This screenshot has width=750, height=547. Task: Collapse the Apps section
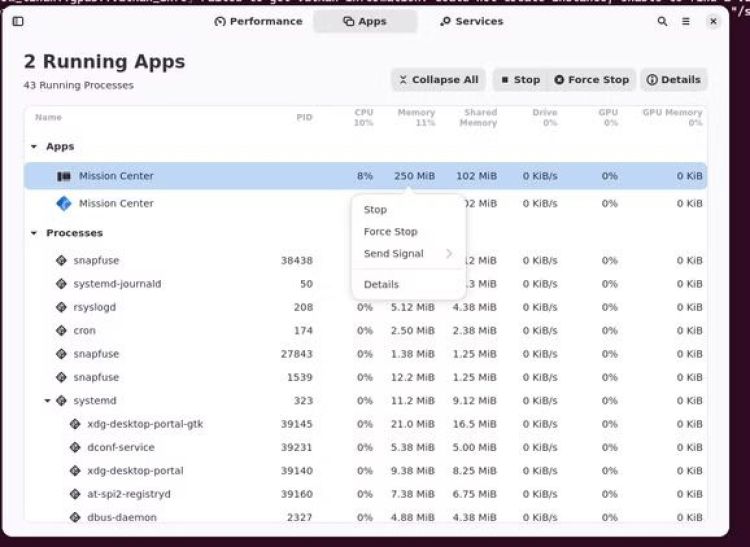click(x=34, y=147)
